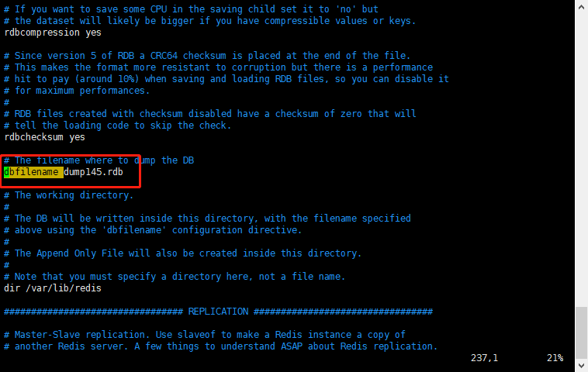
Task: Click the dump145.rdb filename value
Action: 93,172
